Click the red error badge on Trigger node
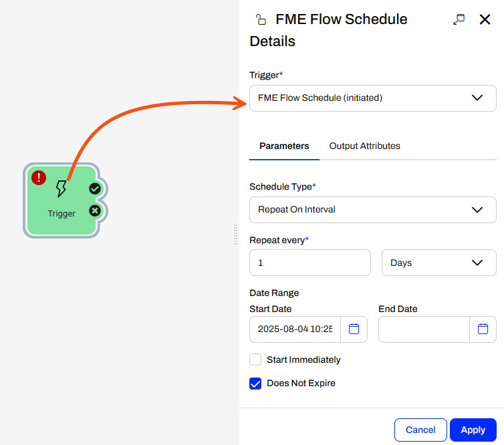Viewport: 504px width, 445px height. [39, 178]
